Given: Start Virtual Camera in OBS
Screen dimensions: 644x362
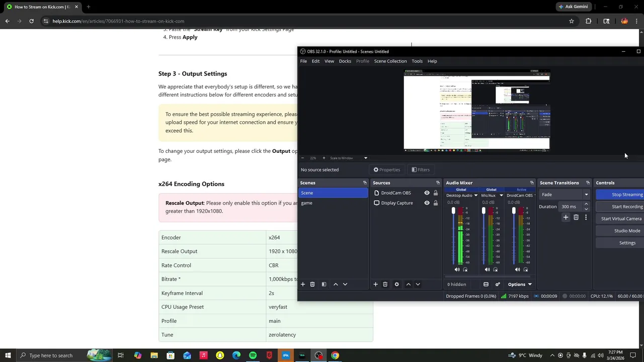Looking at the screenshot, I should [x=620, y=219].
